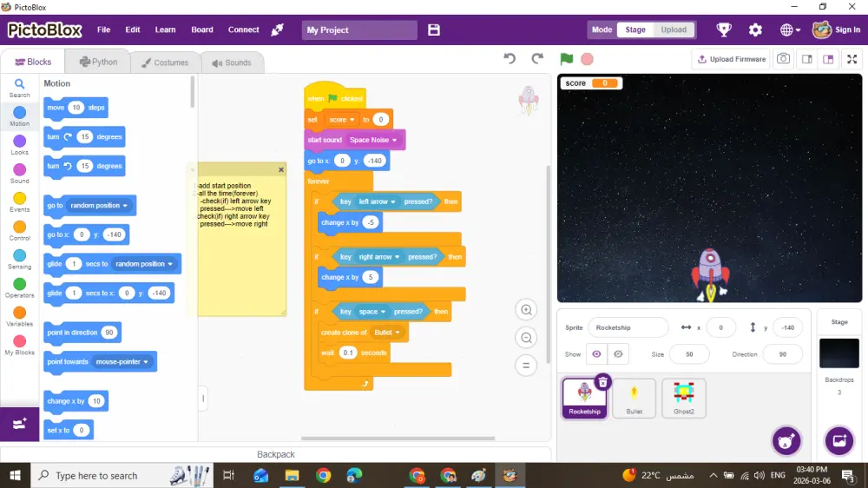Switch to the Python tab
The height and width of the screenshot is (488, 868).
(98, 62)
